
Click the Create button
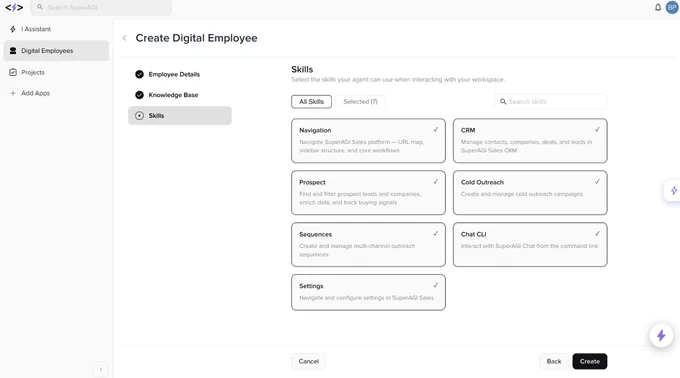pyautogui.click(x=590, y=361)
